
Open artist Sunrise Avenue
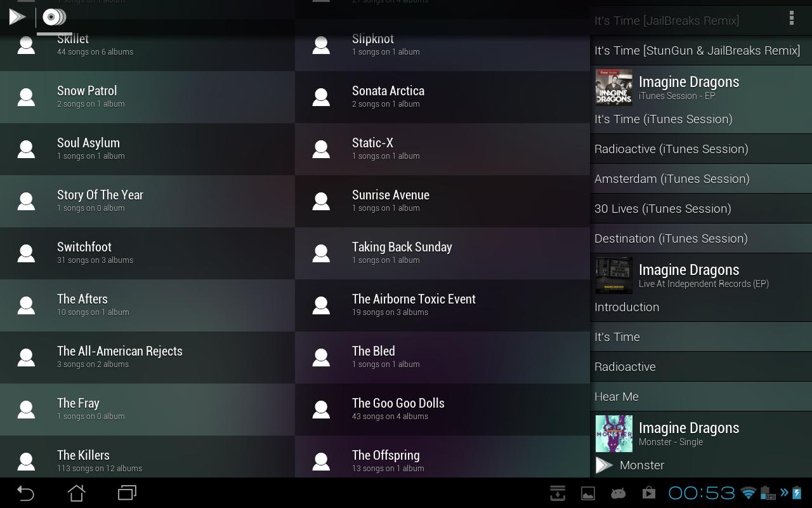[442, 201]
